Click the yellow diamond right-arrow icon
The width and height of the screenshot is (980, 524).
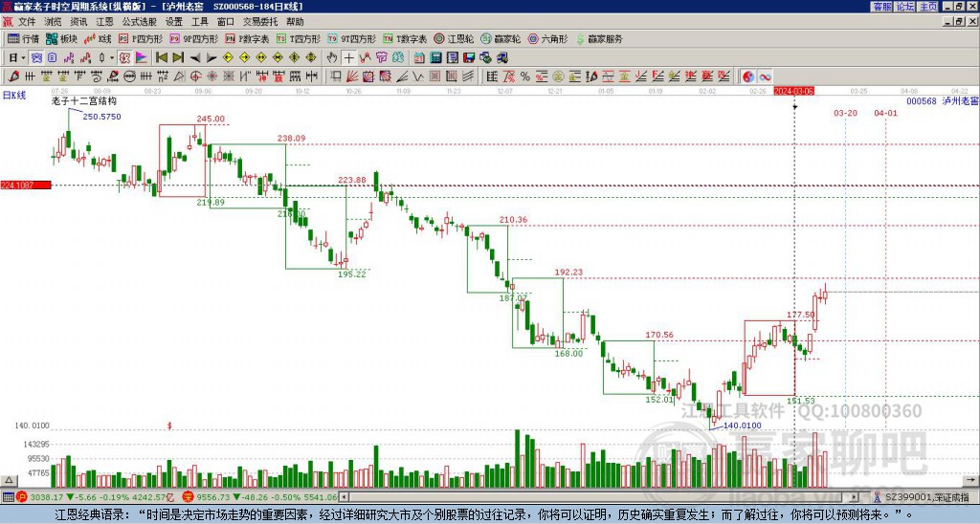click(244, 58)
